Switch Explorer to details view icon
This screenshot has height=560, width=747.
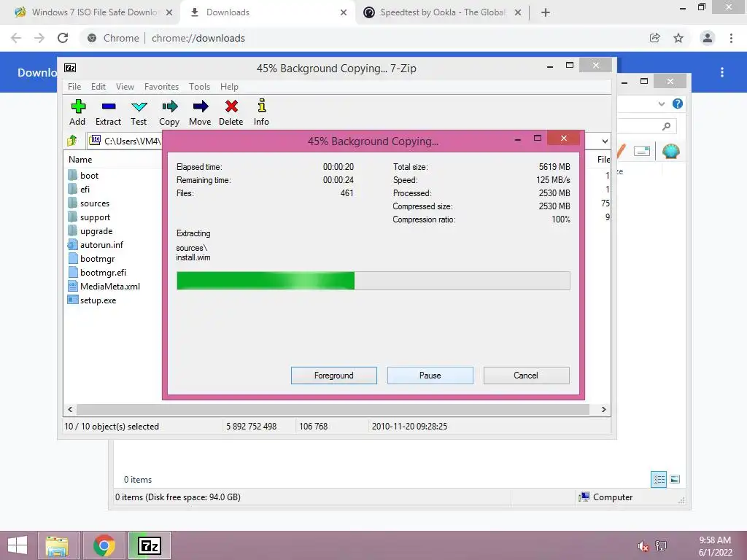tap(659, 480)
